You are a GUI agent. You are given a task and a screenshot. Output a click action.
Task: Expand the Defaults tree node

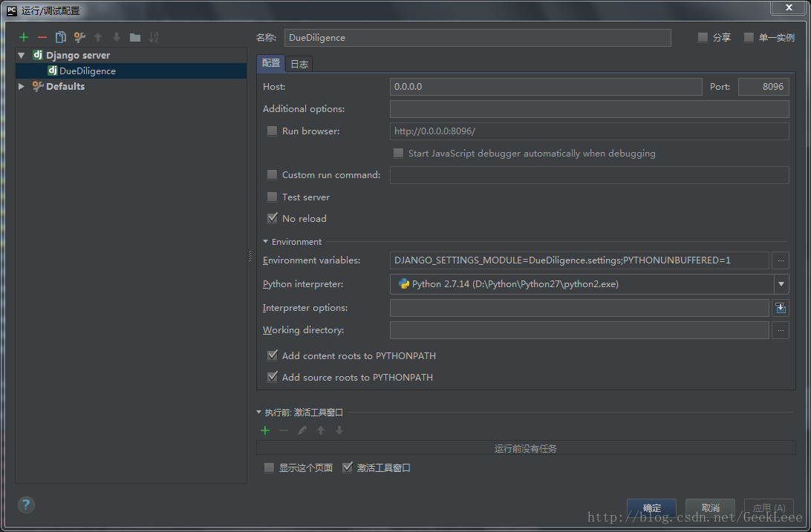22,86
